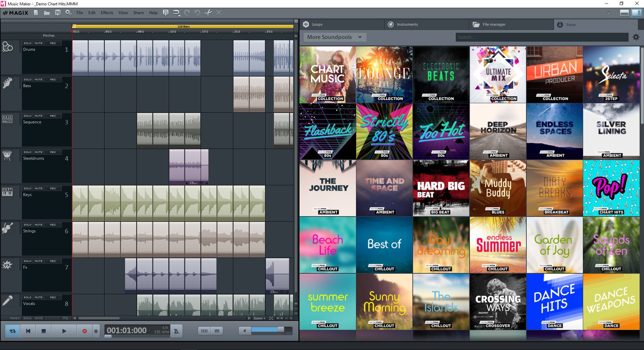Screen dimensions: 644x350
Task: Select the scissors split tool
Action: pos(208,13)
